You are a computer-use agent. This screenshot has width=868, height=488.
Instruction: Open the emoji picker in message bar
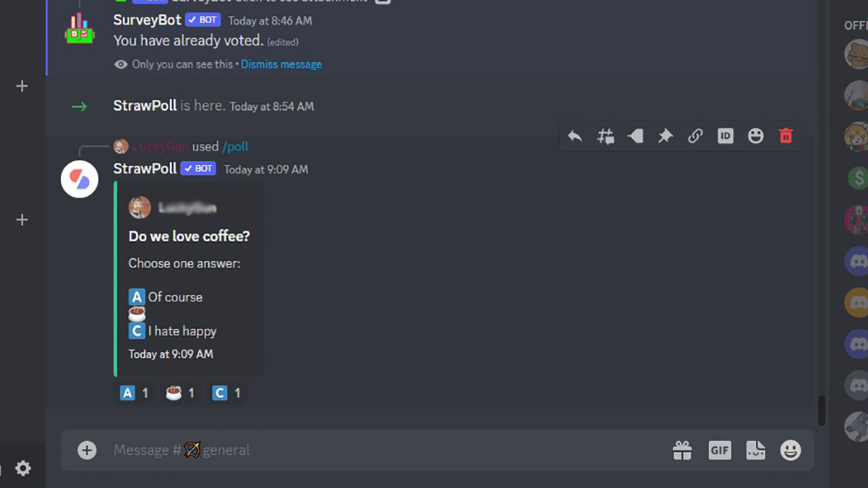click(x=791, y=450)
